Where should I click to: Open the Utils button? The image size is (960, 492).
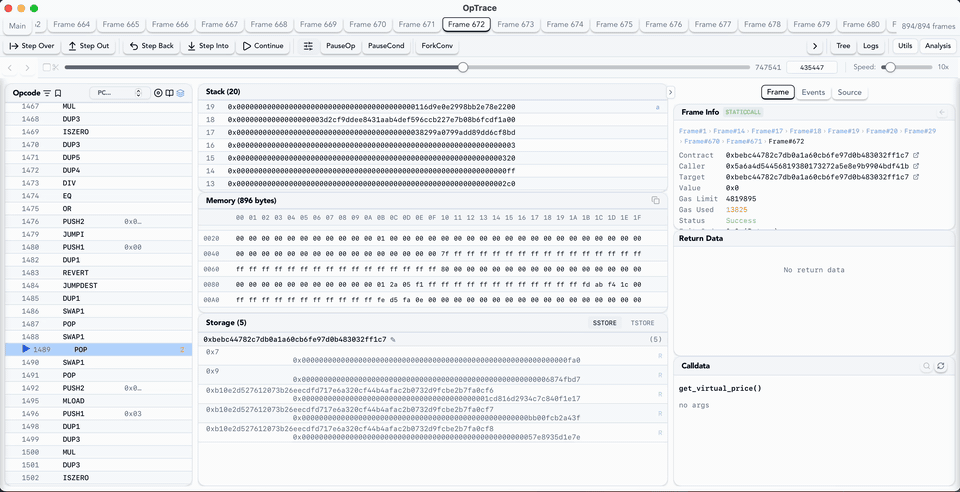(x=906, y=46)
